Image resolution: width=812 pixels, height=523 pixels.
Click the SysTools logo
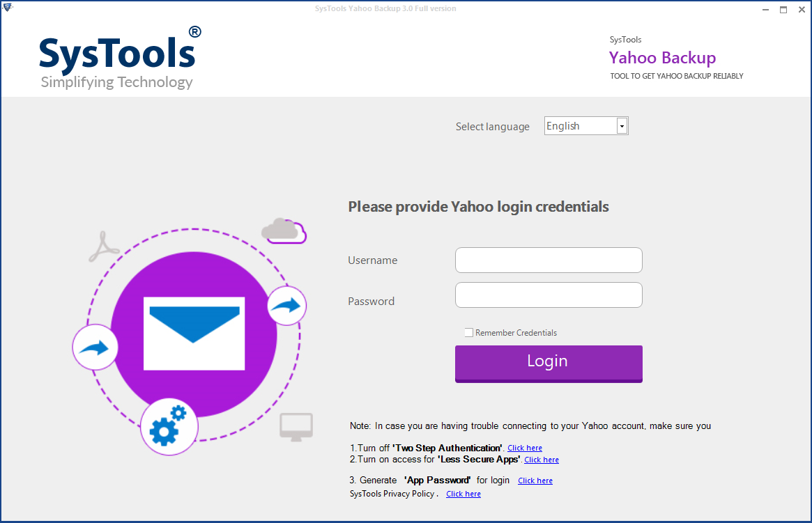(120, 58)
